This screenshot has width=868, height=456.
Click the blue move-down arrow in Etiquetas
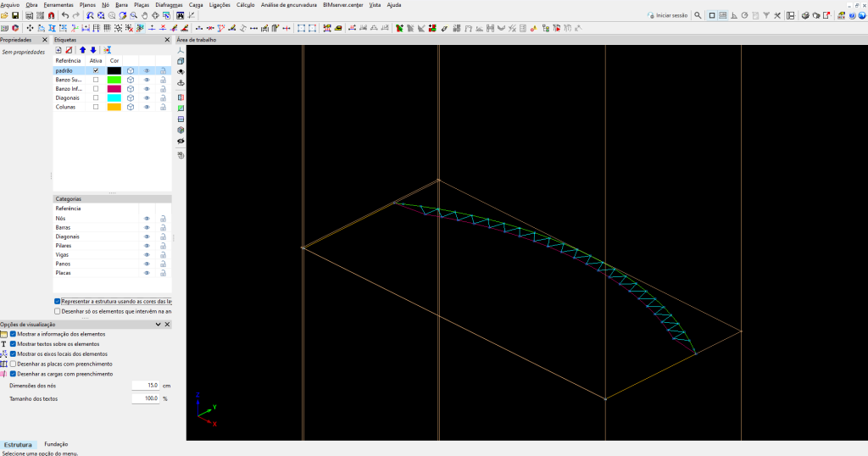tap(93, 50)
